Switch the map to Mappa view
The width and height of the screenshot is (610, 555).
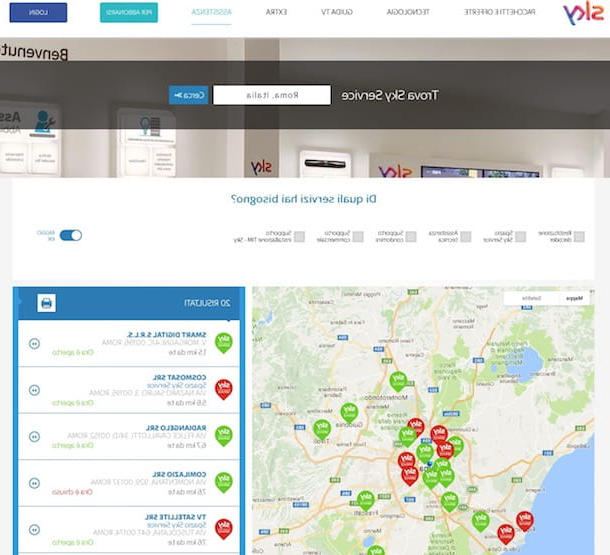575,298
